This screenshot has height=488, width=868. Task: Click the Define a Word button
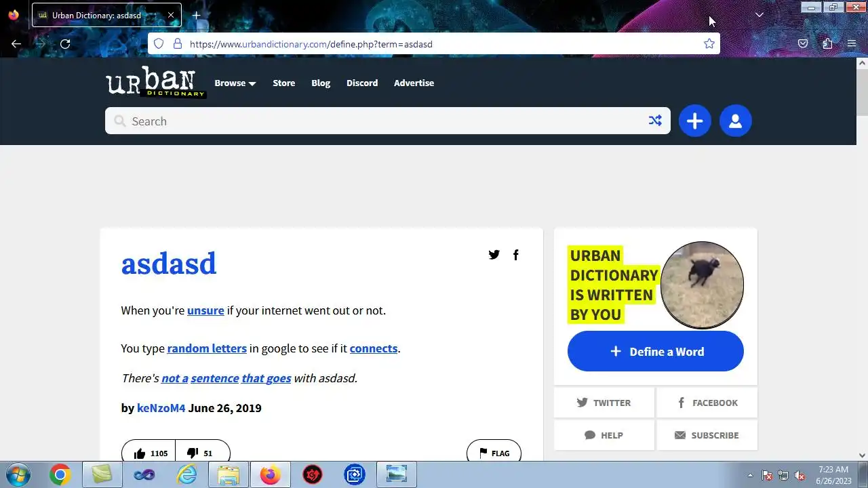click(656, 351)
